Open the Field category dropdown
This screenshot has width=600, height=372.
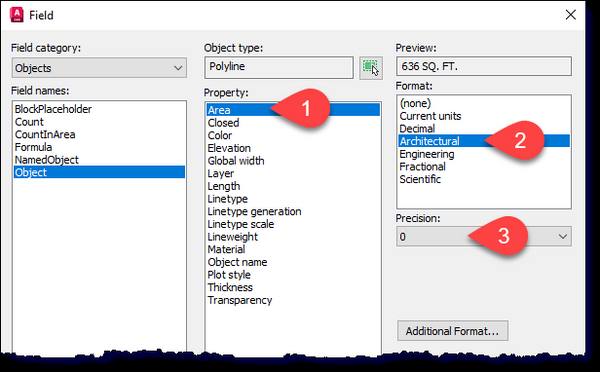tap(99, 68)
